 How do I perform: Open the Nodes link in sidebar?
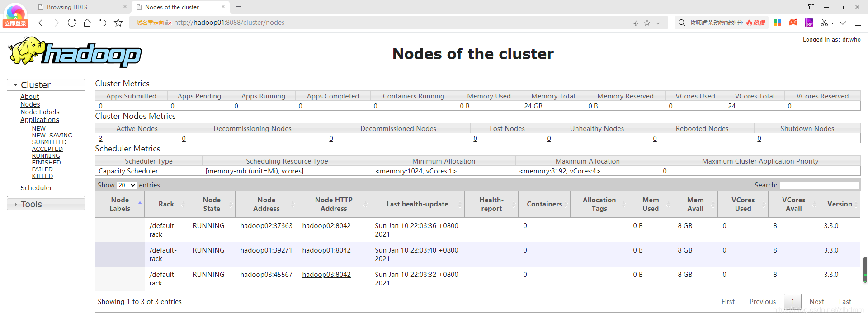point(30,104)
